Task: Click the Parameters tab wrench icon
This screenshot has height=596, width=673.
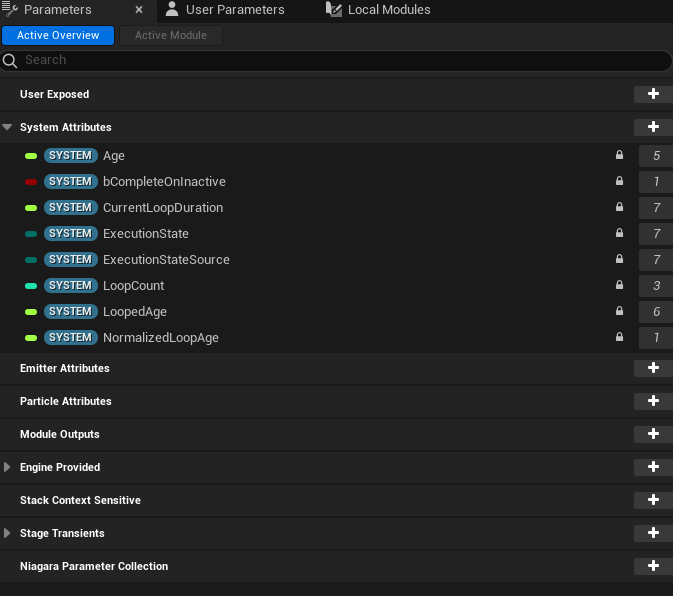Action: tap(9, 9)
